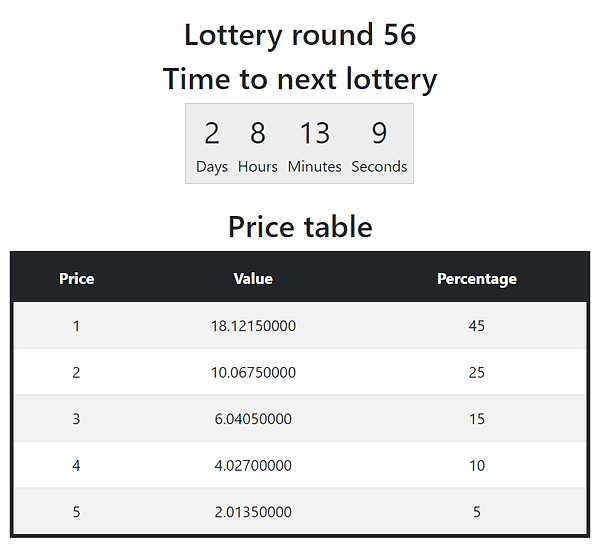Click the Seconds countdown value 9
This screenshot has width=600, height=547.
coord(379,133)
